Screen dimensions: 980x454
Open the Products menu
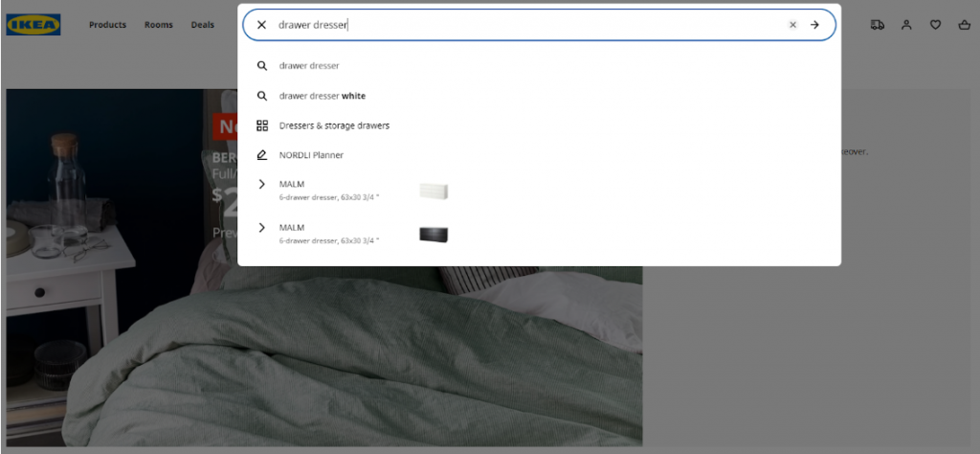[107, 25]
